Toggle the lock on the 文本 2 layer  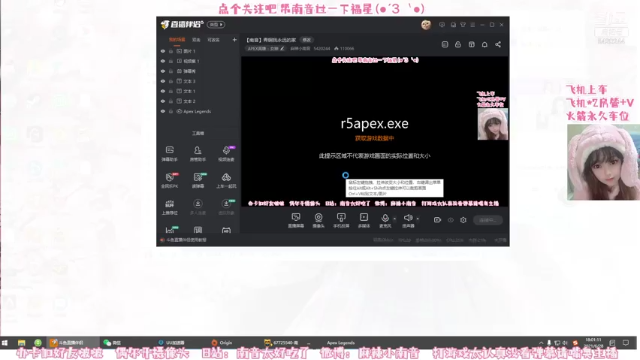click(x=171, y=101)
